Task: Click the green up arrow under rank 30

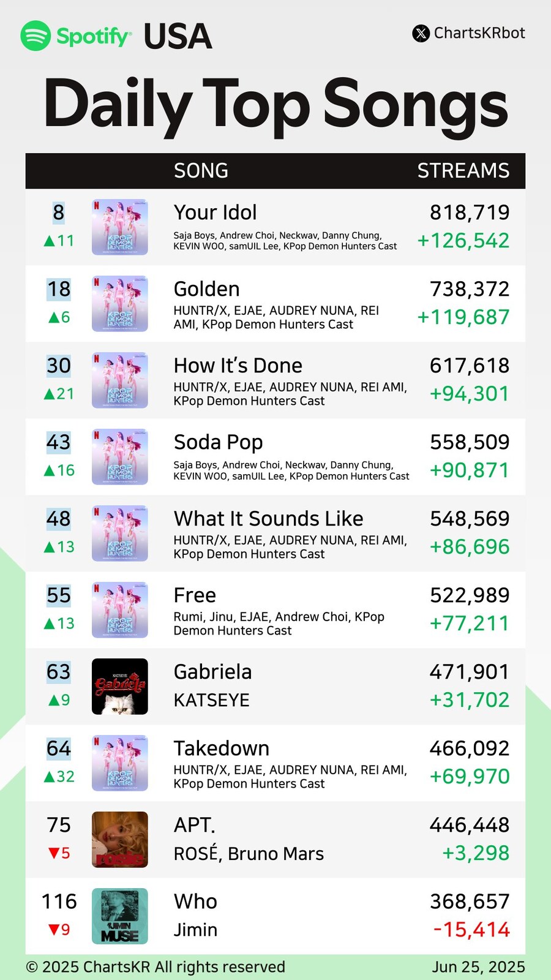Action: coord(50,394)
